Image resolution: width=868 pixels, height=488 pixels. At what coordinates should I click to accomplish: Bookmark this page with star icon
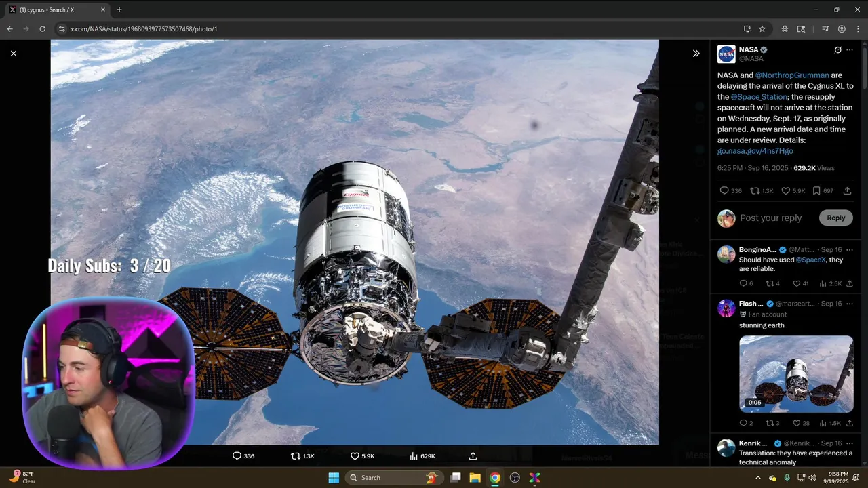762,28
